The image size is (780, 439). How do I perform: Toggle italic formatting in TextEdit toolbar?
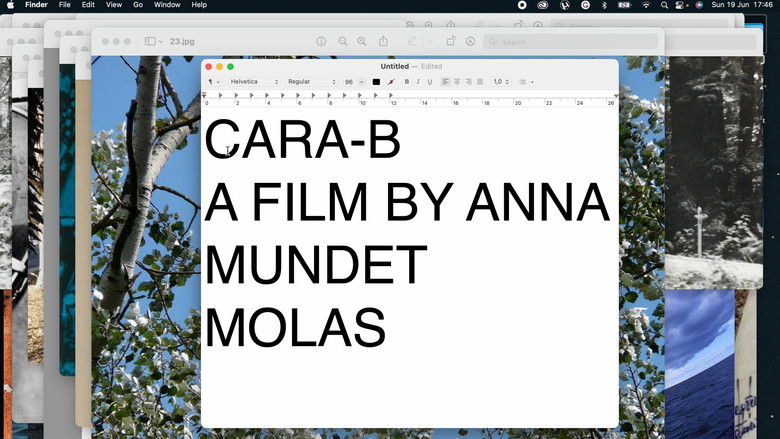pos(418,81)
